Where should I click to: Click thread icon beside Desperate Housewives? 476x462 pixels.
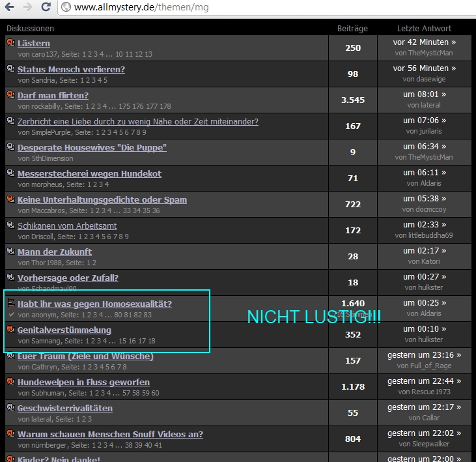[x=10, y=147]
